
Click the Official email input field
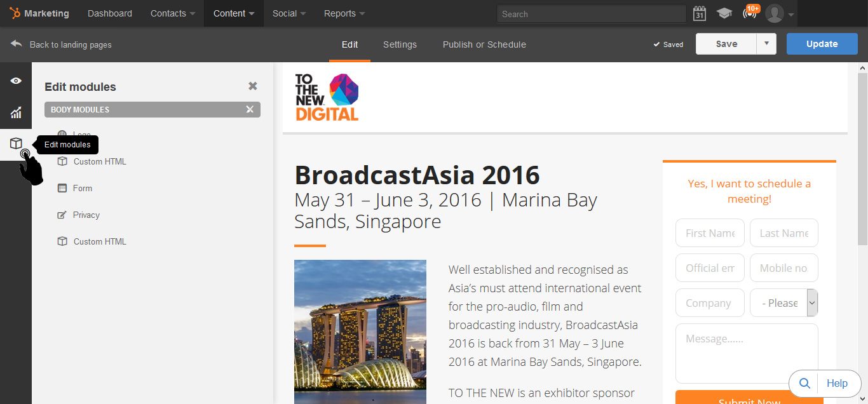pyautogui.click(x=710, y=268)
